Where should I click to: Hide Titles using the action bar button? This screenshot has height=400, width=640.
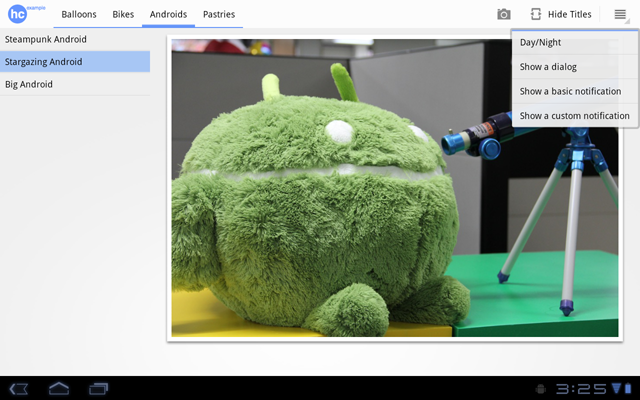coord(569,14)
